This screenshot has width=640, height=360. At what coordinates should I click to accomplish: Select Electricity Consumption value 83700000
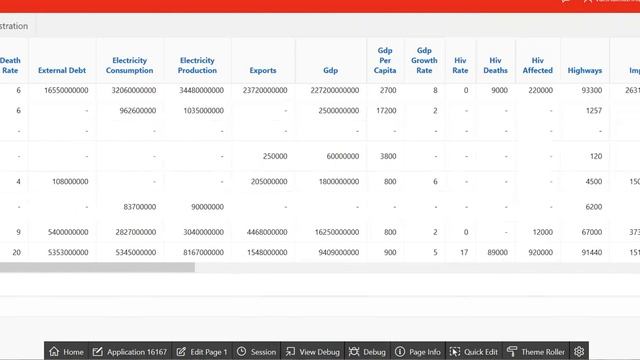click(140, 207)
